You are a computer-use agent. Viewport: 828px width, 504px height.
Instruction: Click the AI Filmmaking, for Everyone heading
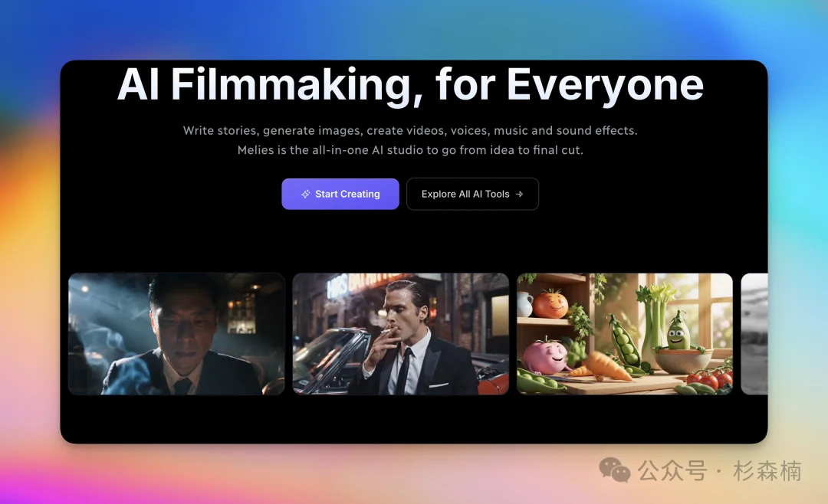[410, 84]
